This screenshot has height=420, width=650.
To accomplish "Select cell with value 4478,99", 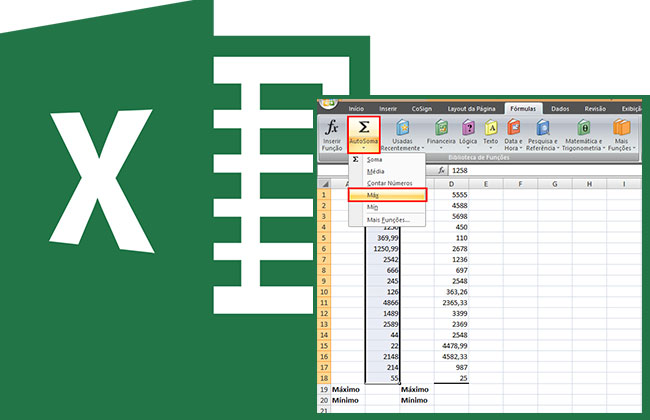I will [x=451, y=346].
